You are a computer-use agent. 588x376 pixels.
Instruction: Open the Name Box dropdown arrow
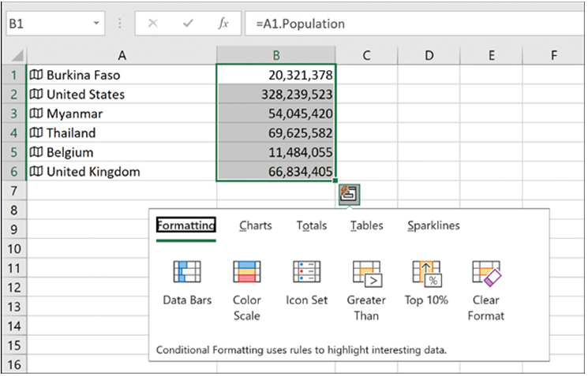[96, 23]
